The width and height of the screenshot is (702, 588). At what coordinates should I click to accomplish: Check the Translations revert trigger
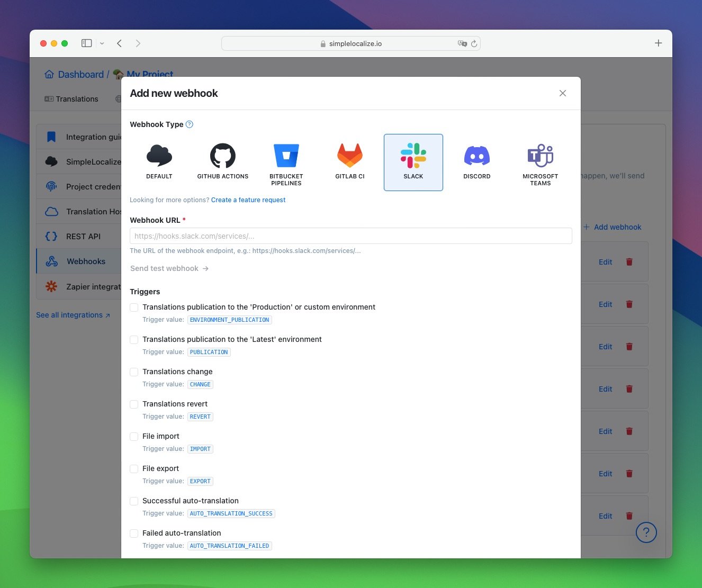tap(134, 404)
